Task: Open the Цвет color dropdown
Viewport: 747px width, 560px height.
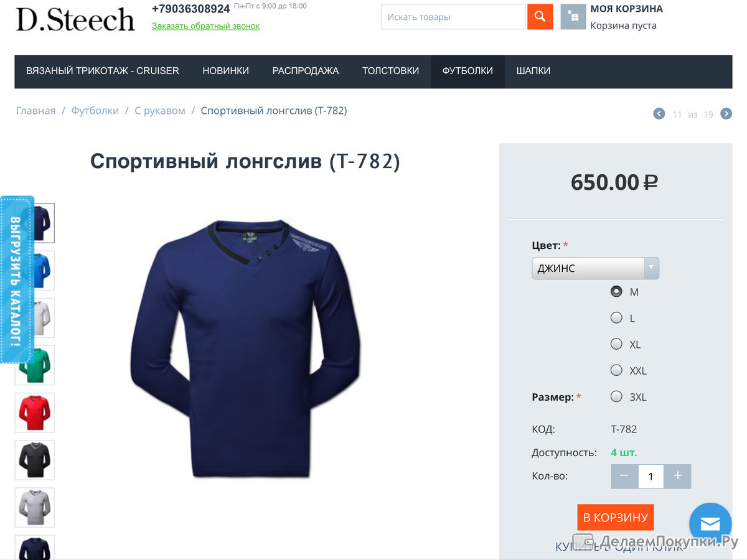Action: click(x=595, y=268)
